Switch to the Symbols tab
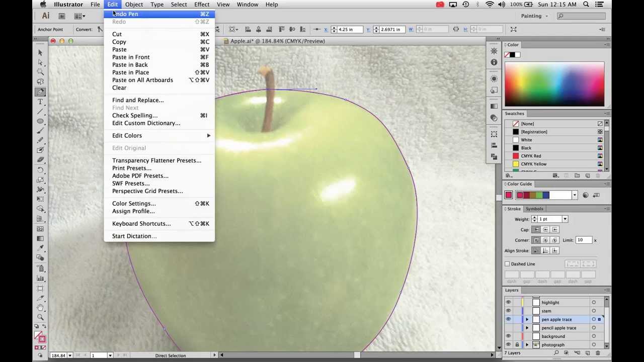The height and width of the screenshot is (362, 644). pyautogui.click(x=534, y=209)
